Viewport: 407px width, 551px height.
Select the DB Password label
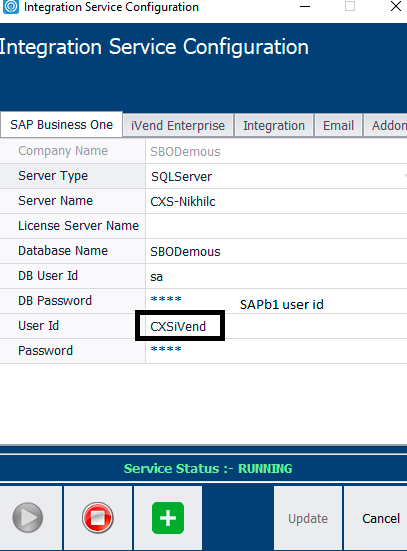tap(55, 300)
